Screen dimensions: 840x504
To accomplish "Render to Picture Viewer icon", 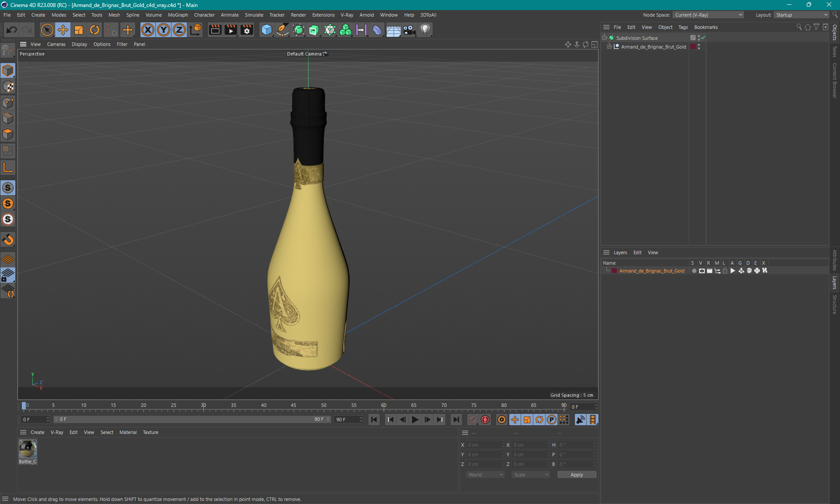I will (x=231, y=30).
